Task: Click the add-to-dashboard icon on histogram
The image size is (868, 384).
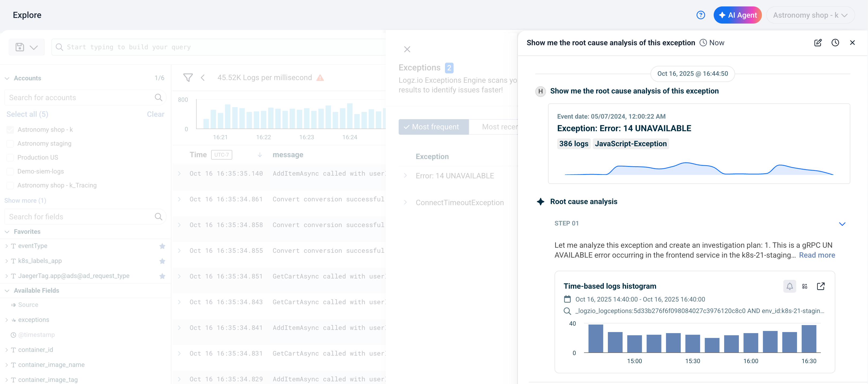Action: [x=805, y=286]
